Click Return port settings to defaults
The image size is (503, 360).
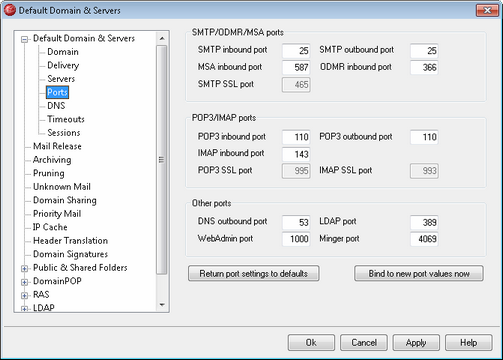[254, 273]
